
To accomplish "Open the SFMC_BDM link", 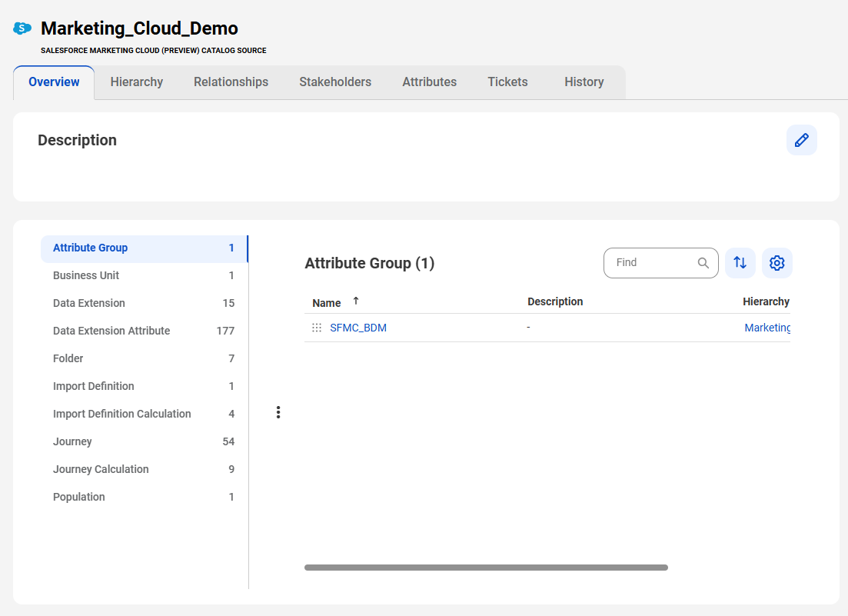I will click(x=358, y=328).
